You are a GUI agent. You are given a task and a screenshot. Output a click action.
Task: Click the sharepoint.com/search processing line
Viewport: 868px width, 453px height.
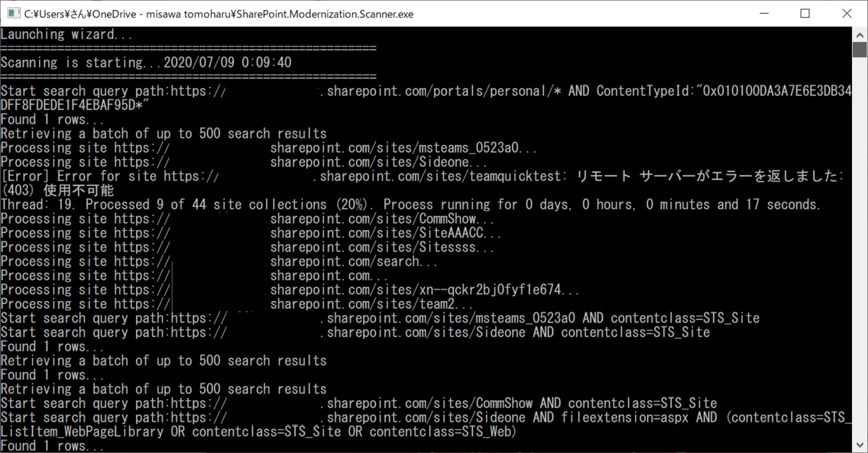(219, 261)
